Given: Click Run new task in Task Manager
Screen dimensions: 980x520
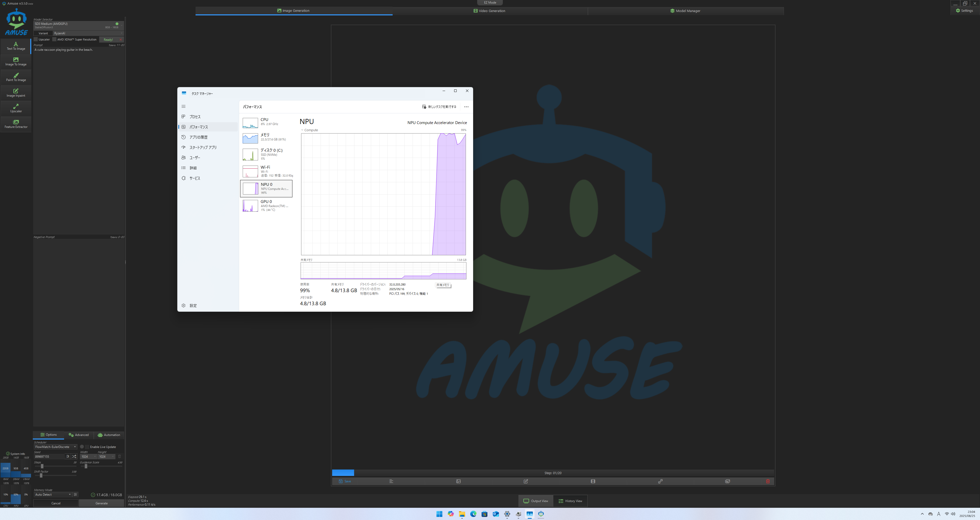Looking at the screenshot, I should point(440,107).
